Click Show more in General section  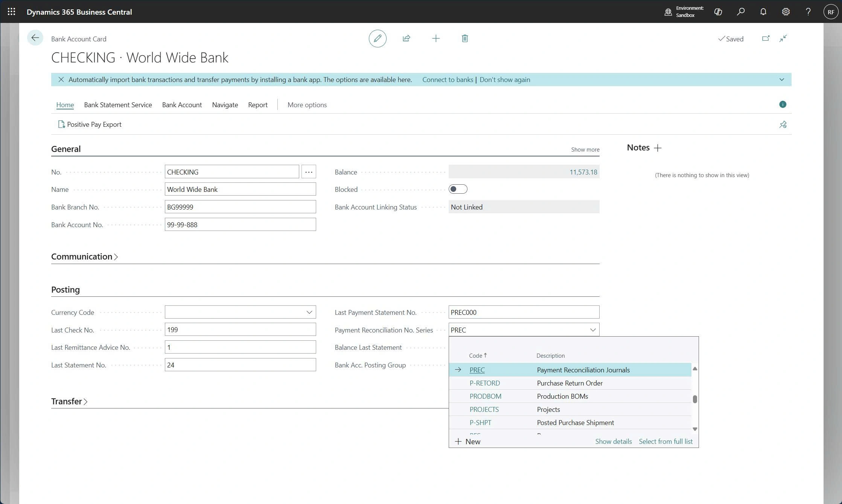click(585, 150)
